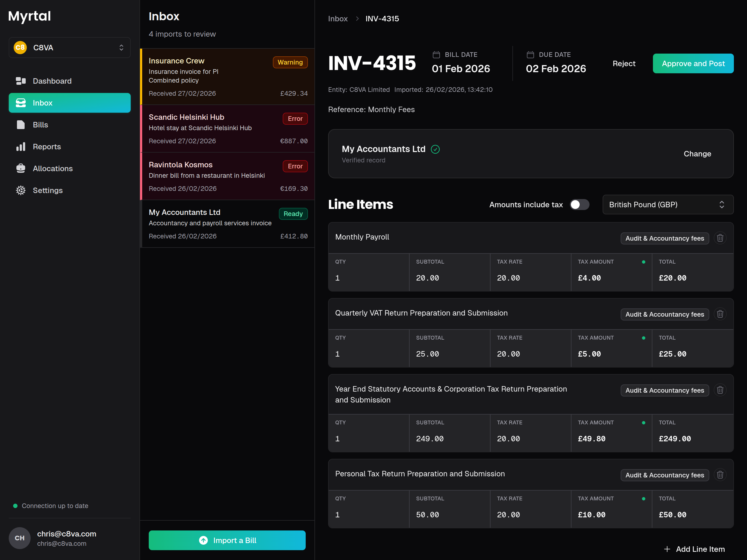Select the Bills document icon in sidebar
747x560 pixels.
coord(21,125)
